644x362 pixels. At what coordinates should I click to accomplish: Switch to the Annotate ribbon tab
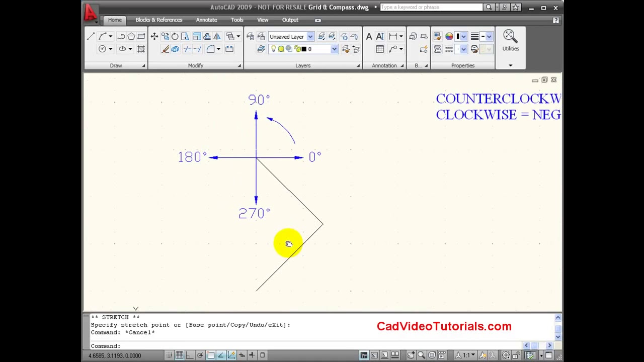coord(206,20)
